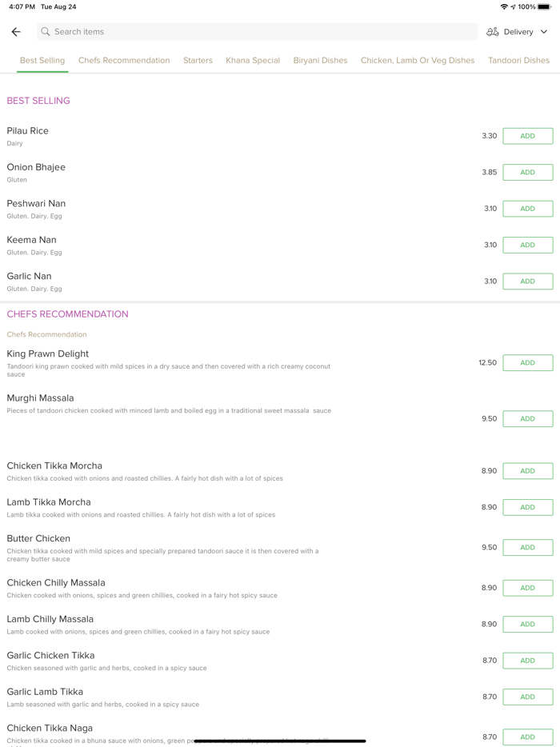The height and width of the screenshot is (747, 560).
Task: Tap the back arrow icon
Action: 16,32
